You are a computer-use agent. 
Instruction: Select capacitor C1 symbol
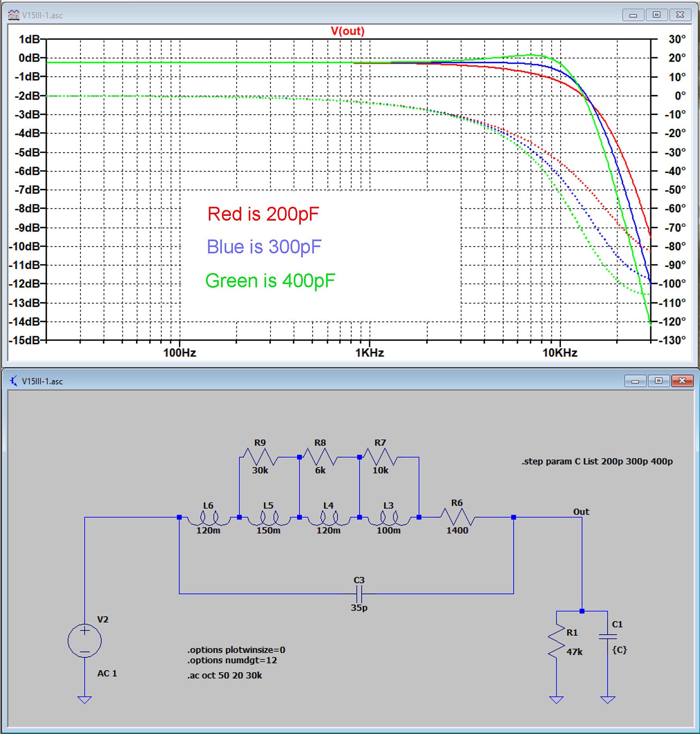coord(608,636)
